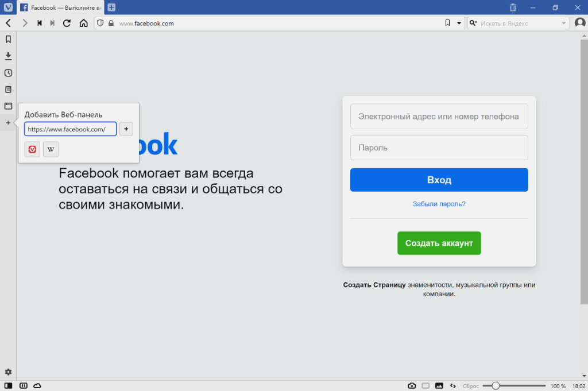The image size is (588, 391).
Task: Toggle the tile page rectangle icon
Action: click(425, 386)
